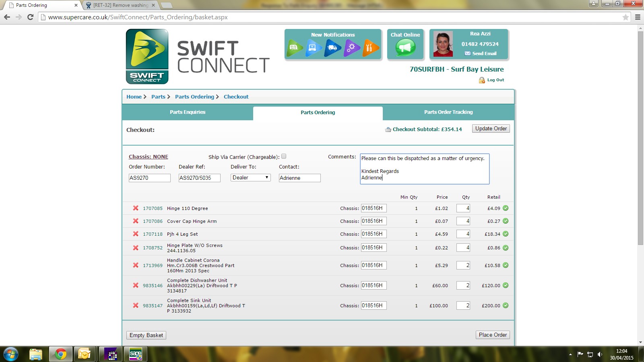Click the Log Out link
Viewport: 644px width, 362px height.
tap(495, 80)
